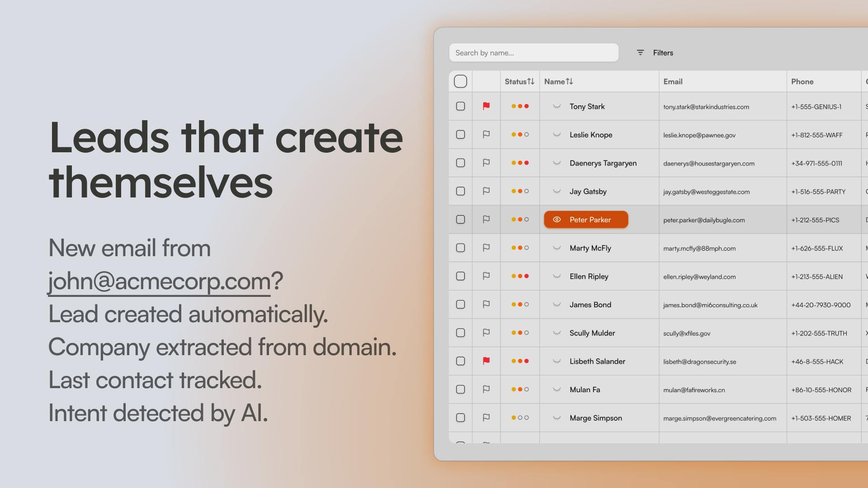Click status dots for Marge Simpson
Viewport: 868px width, 488px height.
pyautogui.click(x=520, y=418)
